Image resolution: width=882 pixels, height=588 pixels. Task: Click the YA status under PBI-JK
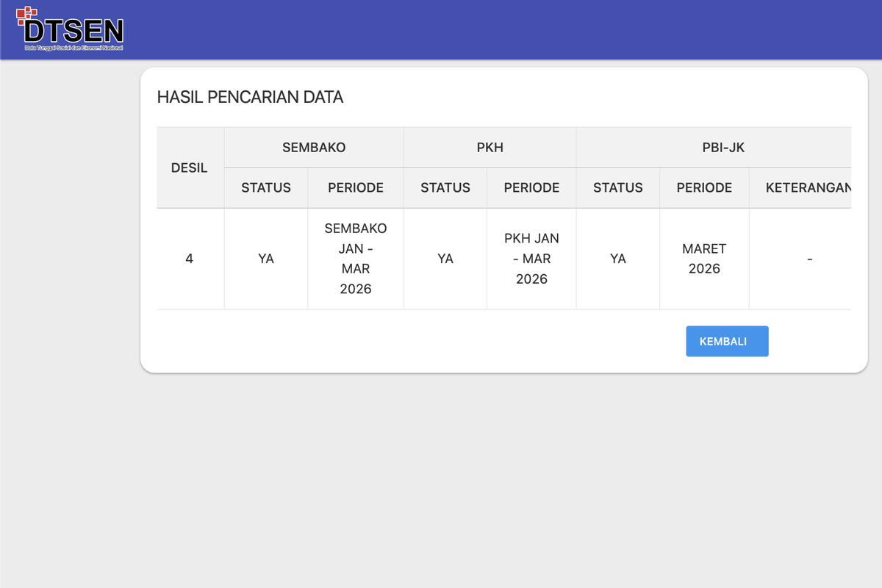(x=618, y=259)
